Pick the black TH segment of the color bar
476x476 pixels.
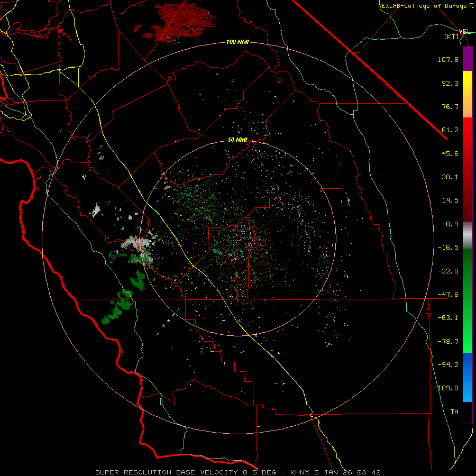467,412
